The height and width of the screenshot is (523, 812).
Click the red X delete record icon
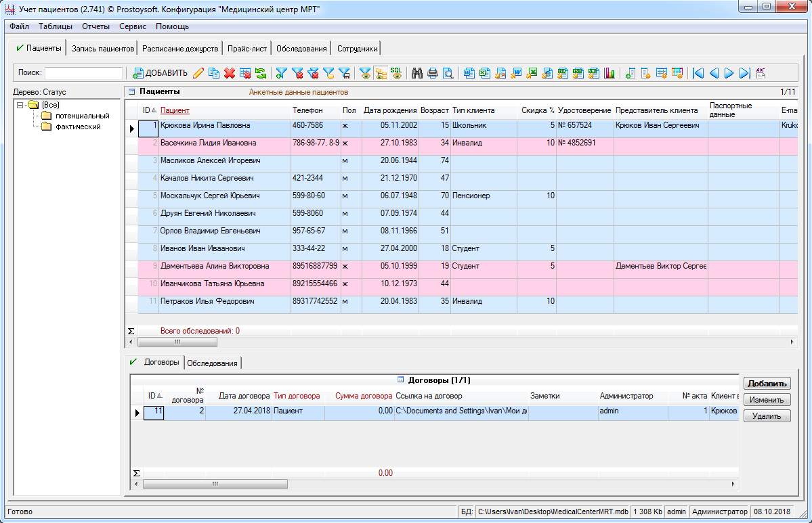pyautogui.click(x=230, y=73)
